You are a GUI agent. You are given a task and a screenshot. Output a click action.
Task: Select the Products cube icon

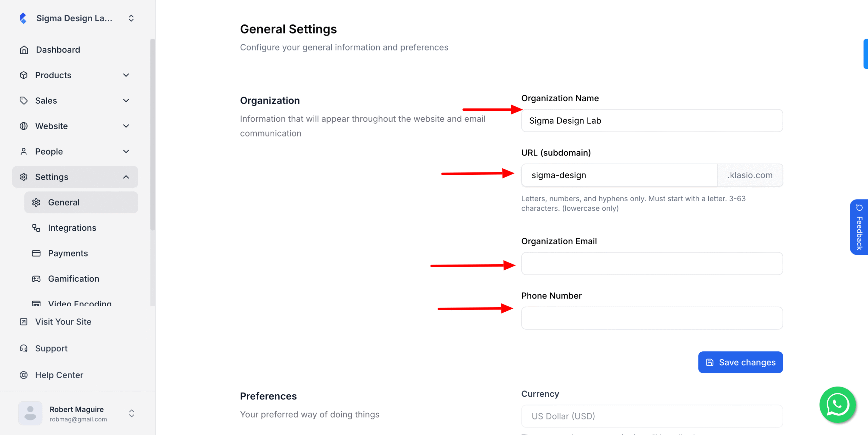pyautogui.click(x=24, y=75)
